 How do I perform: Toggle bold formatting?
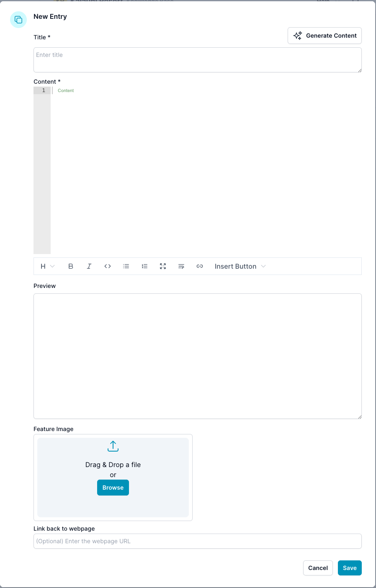point(71,266)
